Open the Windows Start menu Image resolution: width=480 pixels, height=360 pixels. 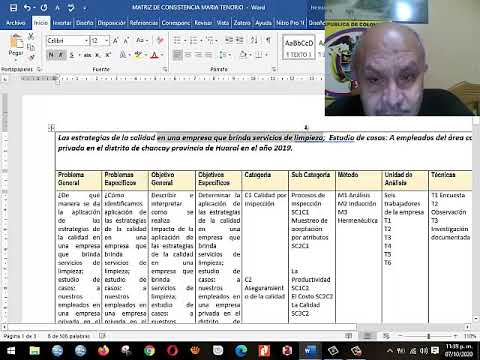click(11, 351)
